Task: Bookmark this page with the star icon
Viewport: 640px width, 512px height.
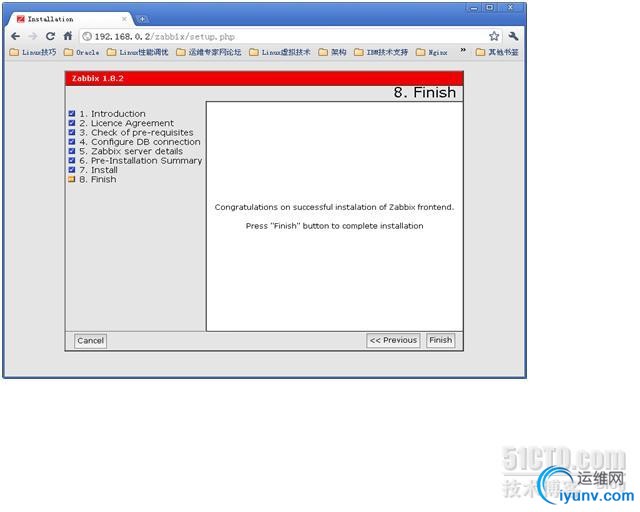Action: point(494,36)
